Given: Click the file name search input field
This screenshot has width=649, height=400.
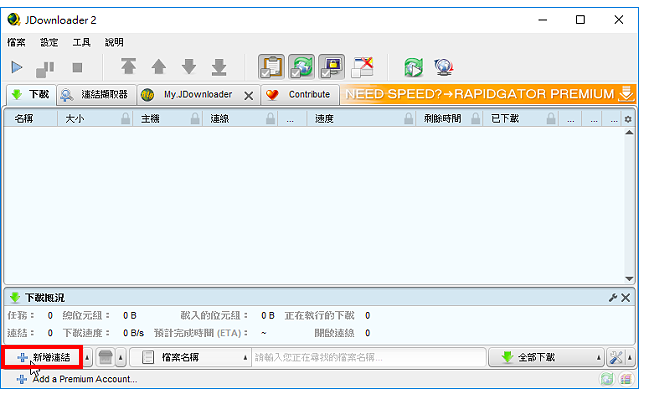Looking at the screenshot, I should [x=368, y=357].
